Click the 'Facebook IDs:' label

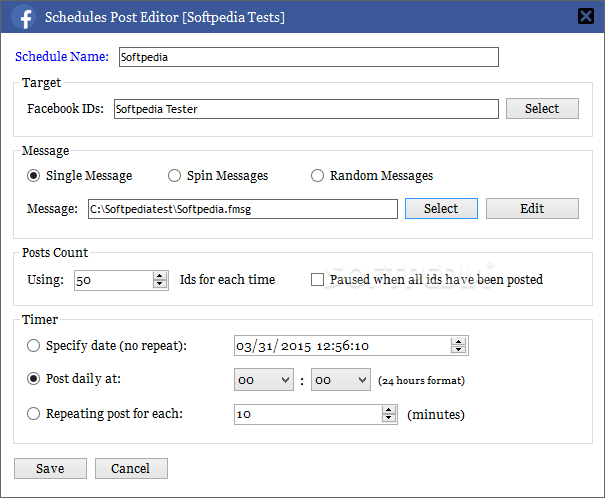[65, 109]
